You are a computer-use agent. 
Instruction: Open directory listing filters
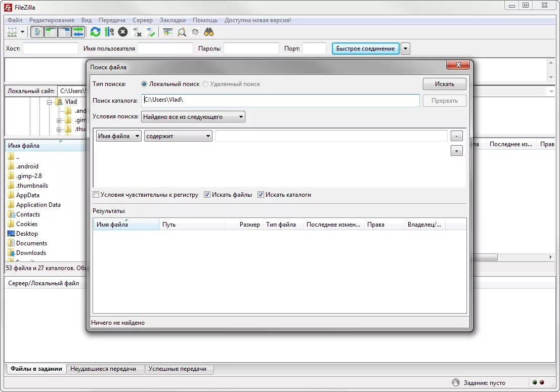click(x=168, y=32)
